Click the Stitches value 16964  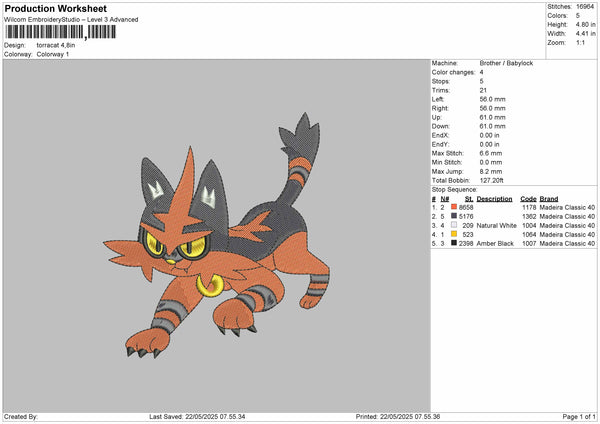585,7
